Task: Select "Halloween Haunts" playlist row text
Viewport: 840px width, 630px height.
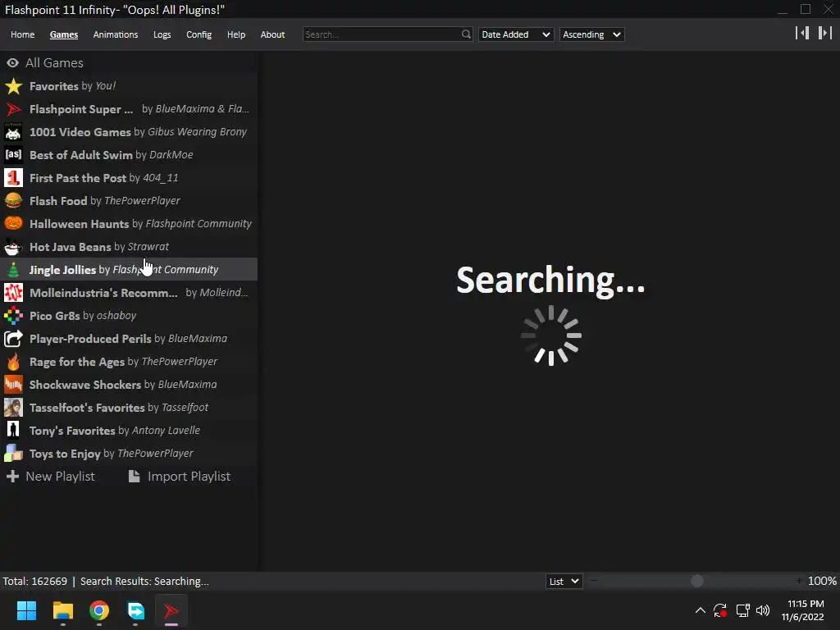Action: (80, 224)
